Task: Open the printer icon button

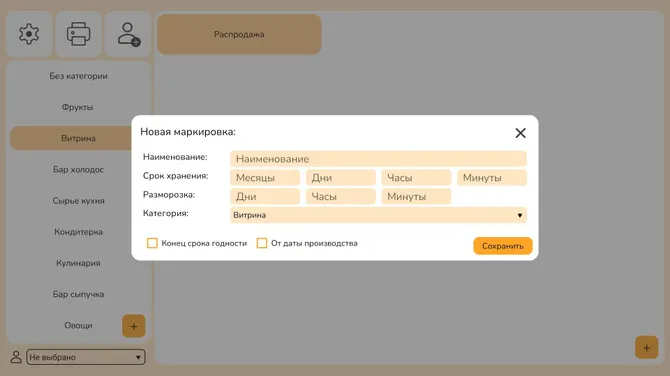Action: click(x=78, y=34)
